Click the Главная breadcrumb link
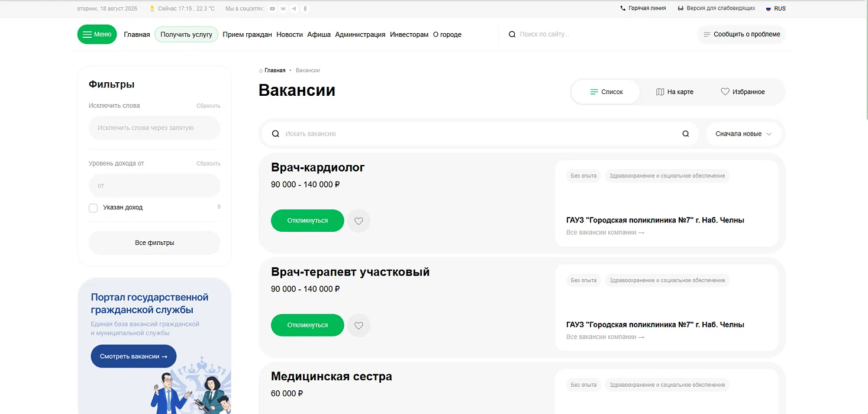This screenshot has width=868, height=414. 275,70
